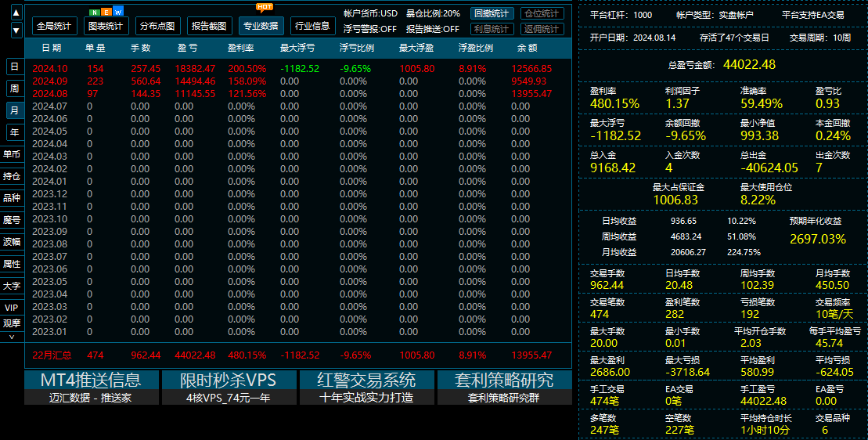Open the MT4推送信息 banner

[x=92, y=388]
